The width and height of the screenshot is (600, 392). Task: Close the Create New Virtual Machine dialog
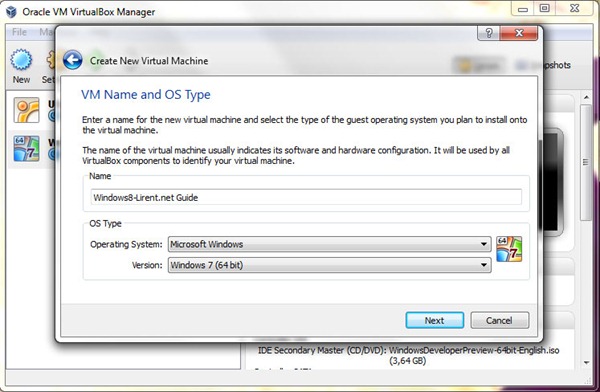pos(519,33)
